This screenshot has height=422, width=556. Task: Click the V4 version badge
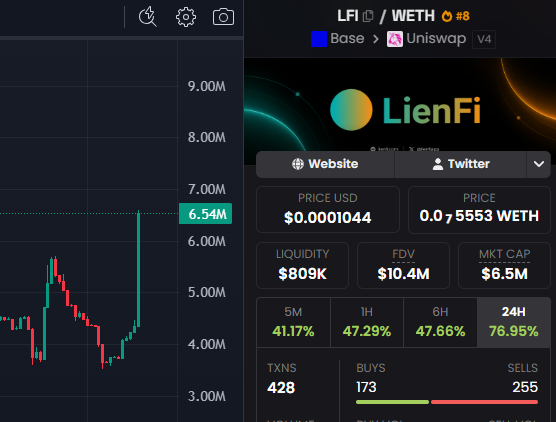(x=484, y=39)
